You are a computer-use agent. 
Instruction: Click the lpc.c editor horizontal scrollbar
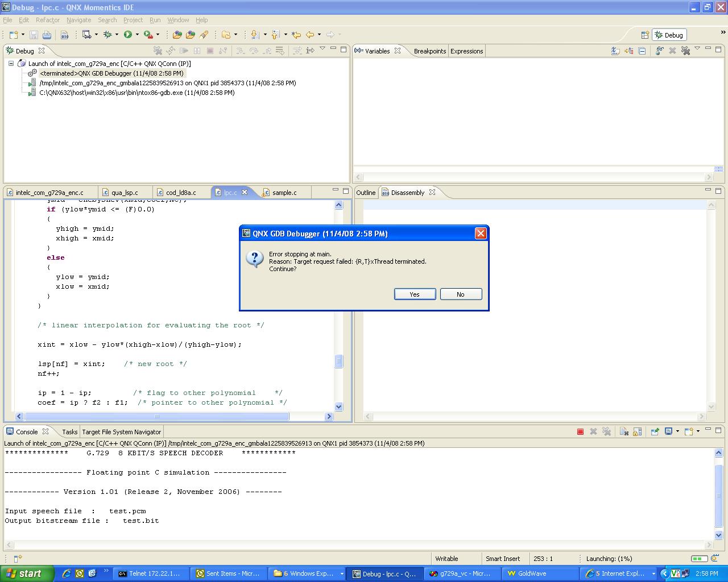(156, 417)
